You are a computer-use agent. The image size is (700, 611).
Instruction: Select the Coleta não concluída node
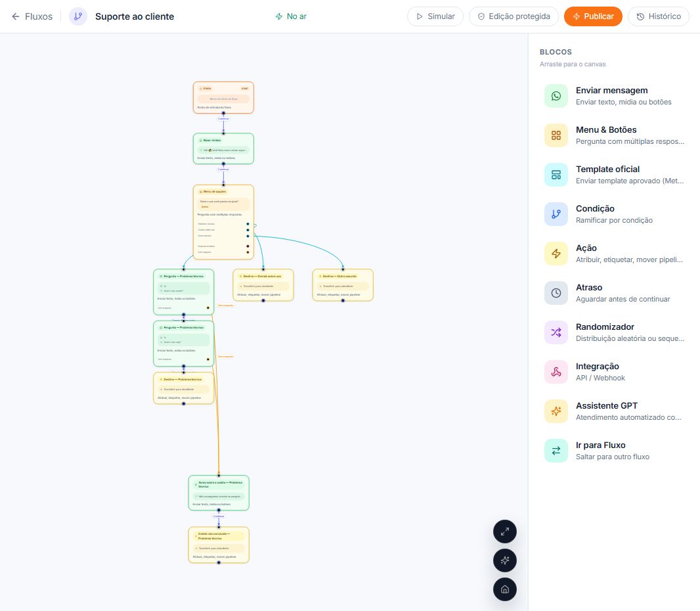tap(219, 545)
